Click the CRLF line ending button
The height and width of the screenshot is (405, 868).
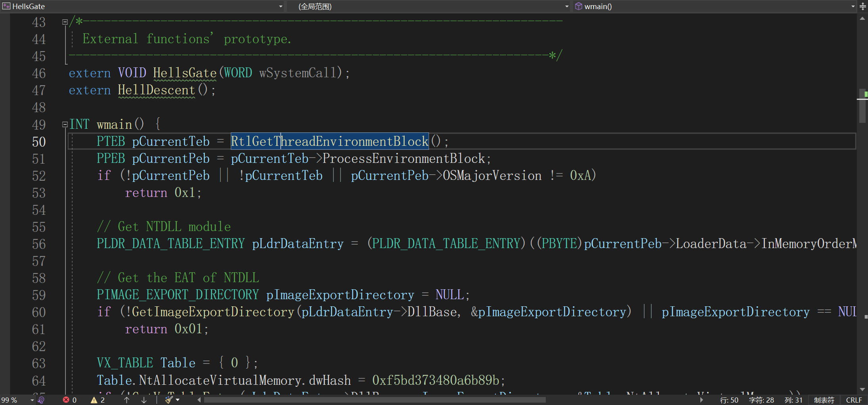pos(854,400)
